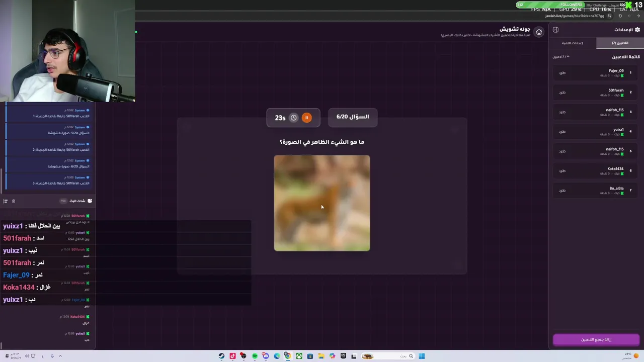This screenshot has height=362, width=644.
Task: Kick player Koka1434
Action: click(562, 171)
